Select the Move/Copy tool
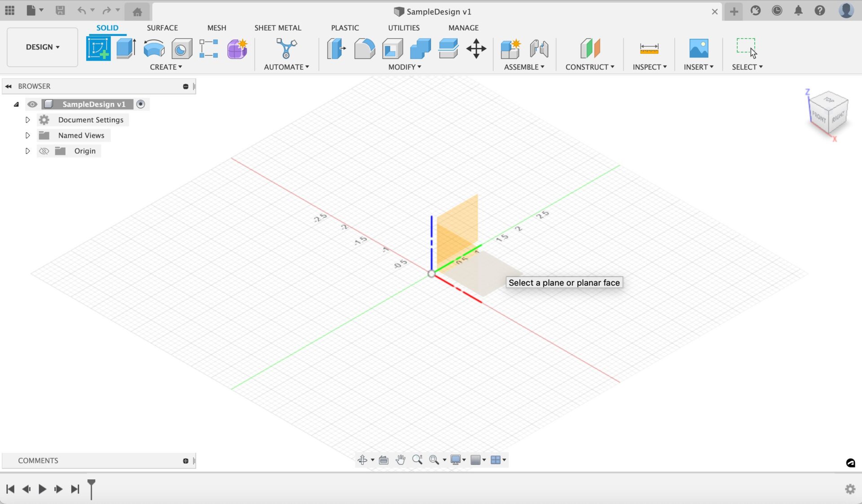The image size is (862, 504). pos(476,49)
